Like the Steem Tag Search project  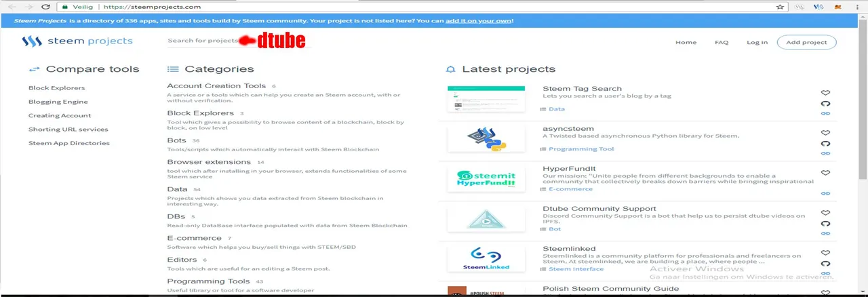pos(825,93)
